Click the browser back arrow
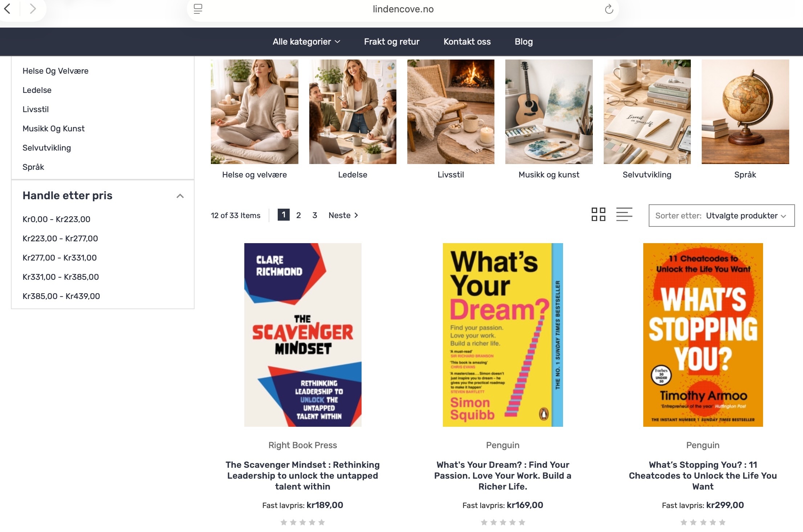Screen dimensions: 803x532 pyautogui.click(x=7, y=9)
